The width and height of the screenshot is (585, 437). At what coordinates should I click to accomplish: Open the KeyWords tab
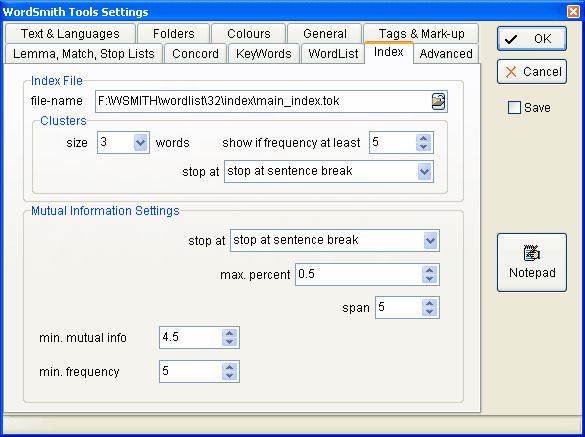click(263, 53)
